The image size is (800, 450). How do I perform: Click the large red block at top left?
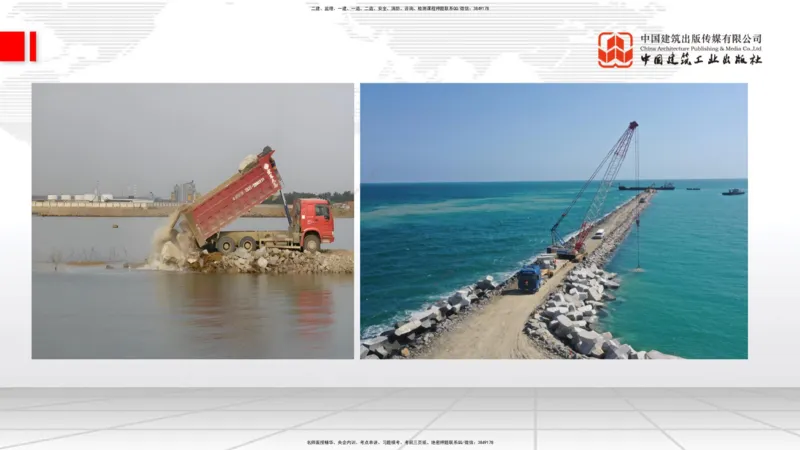point(12,46)
